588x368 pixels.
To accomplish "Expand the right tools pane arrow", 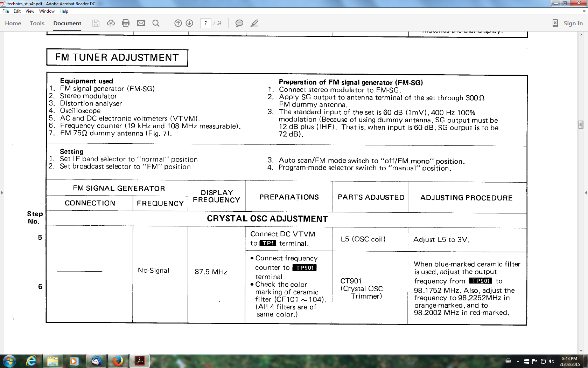I will coord(586,193).
